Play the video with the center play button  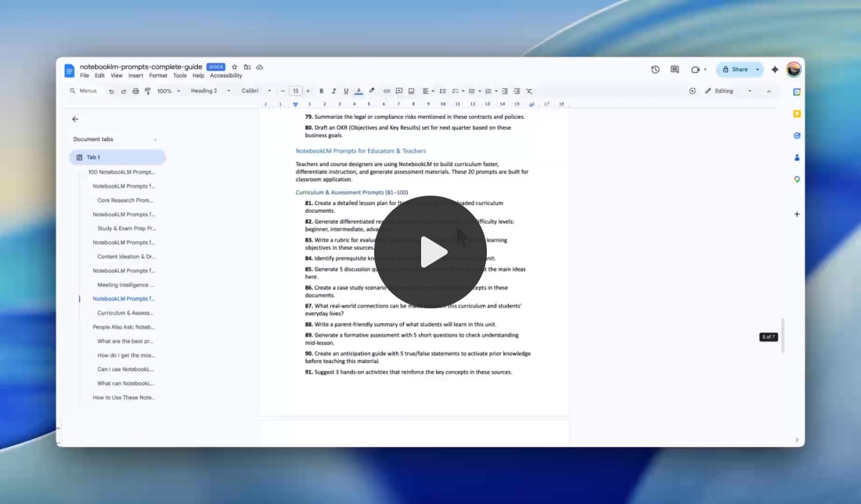430,252
